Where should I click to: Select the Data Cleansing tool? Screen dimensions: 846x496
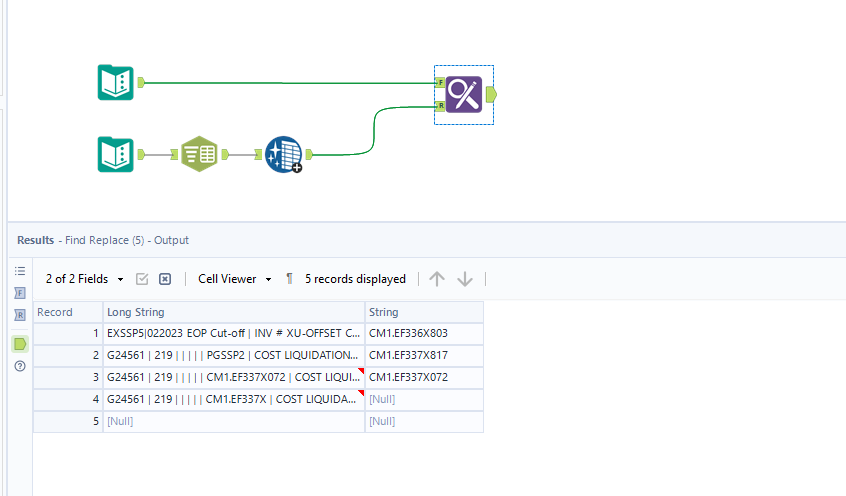click(283, 154)
